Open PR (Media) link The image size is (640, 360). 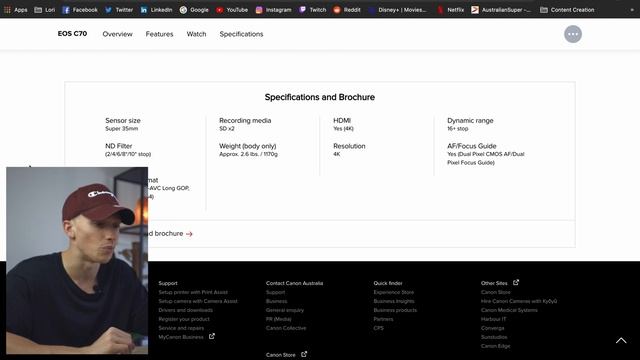pos(279,319)
